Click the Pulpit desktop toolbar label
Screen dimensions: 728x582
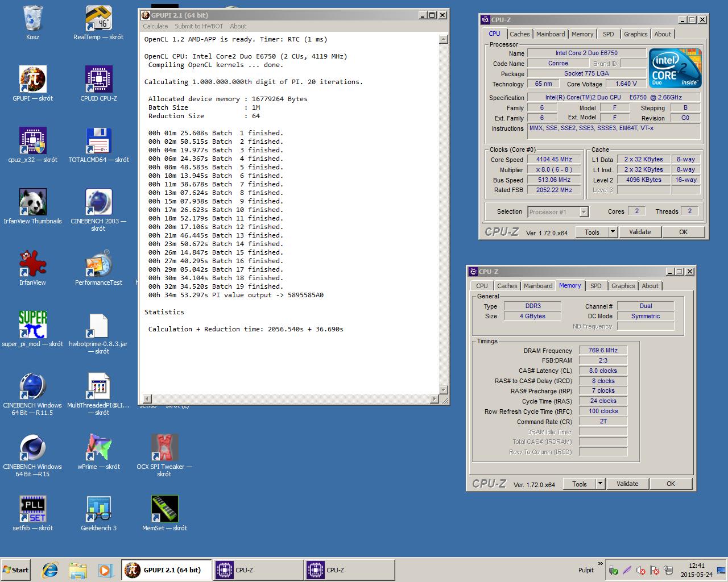click(586, 570)
